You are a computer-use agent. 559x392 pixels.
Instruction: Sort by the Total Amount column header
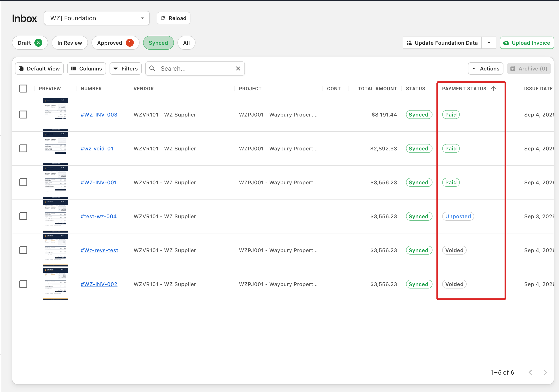click(377, 89)
